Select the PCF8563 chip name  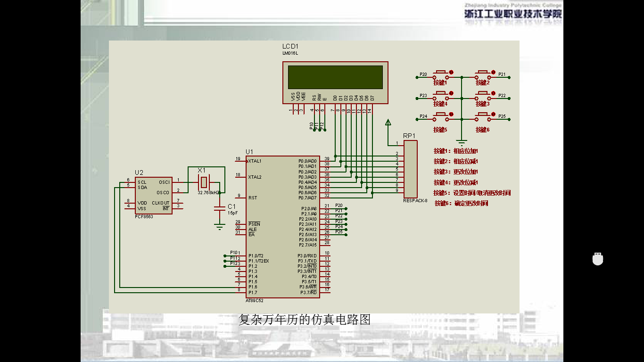tap(144, 216)
